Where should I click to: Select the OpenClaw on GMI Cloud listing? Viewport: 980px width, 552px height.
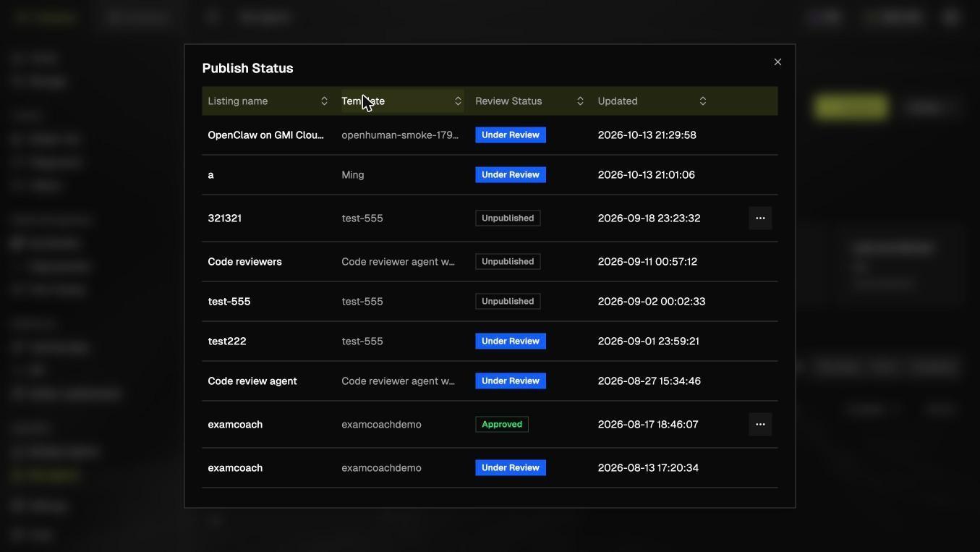coord(265,135)
